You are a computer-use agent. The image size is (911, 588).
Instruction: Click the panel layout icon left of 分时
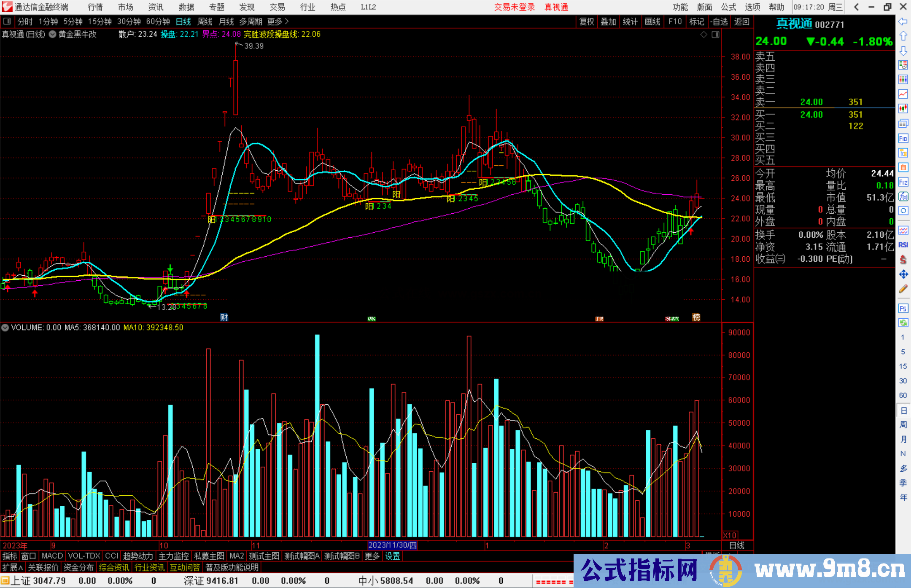(x=7, y=21)
